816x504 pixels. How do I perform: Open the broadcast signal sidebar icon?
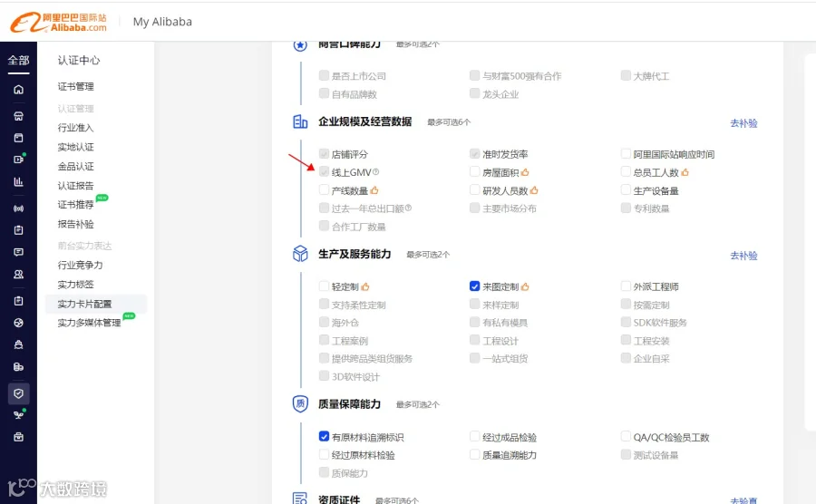18,208
